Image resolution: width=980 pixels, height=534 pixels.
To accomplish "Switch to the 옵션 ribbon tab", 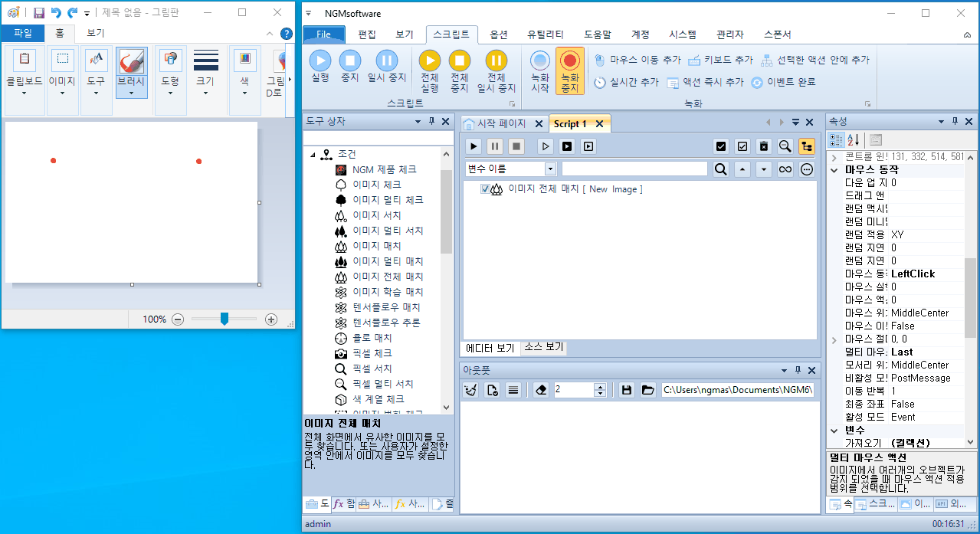I will pyautogui.click(x=499, y=34).
